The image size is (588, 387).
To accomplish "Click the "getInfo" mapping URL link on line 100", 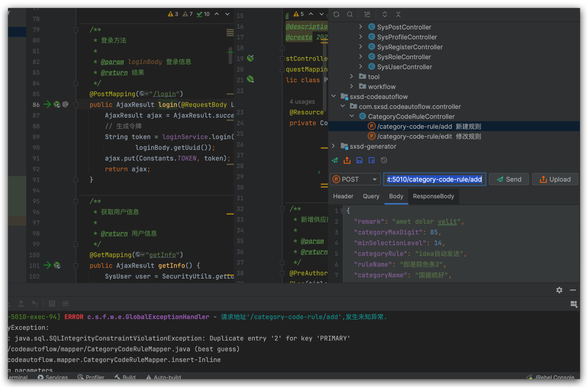I will (x=162, y=255).
